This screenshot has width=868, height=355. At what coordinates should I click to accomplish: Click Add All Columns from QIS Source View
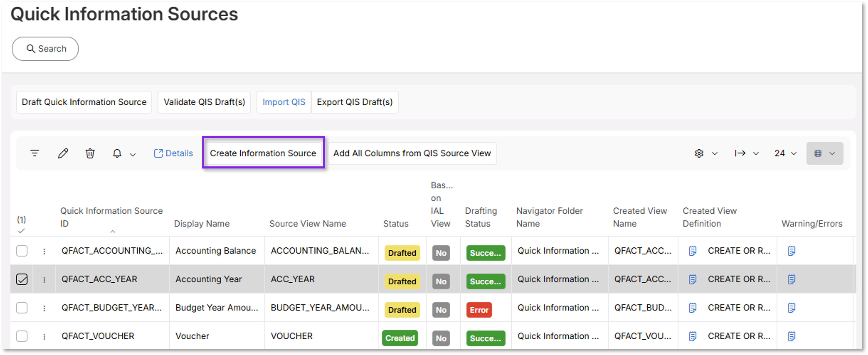(x=412, y=153)
